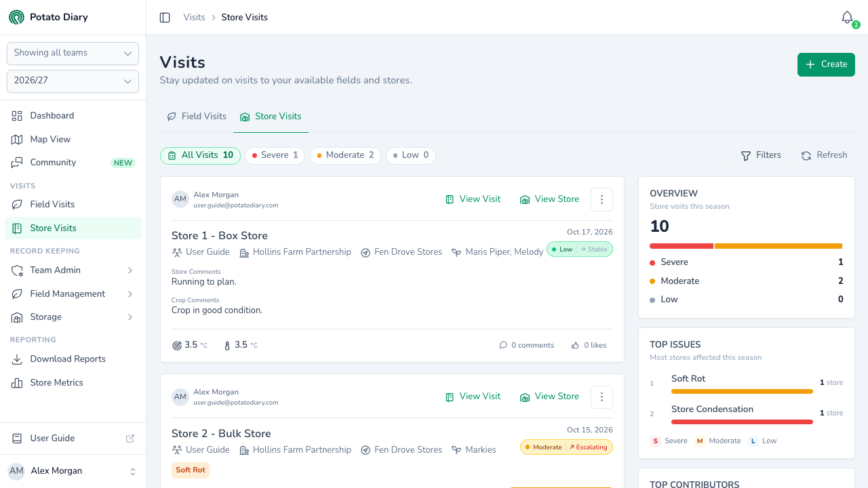Viewport: 868px width, 488px height.
Task: Select the Store Visits tab
Action: (271, 117)
